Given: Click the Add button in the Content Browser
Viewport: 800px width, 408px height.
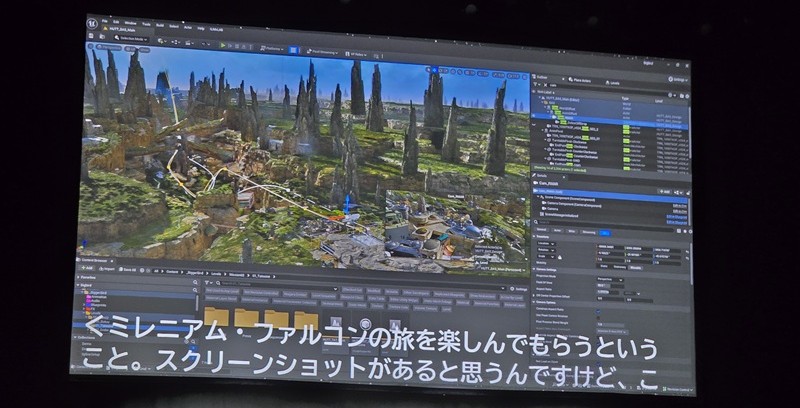Looking at the screenshot, I should (87, 268).
